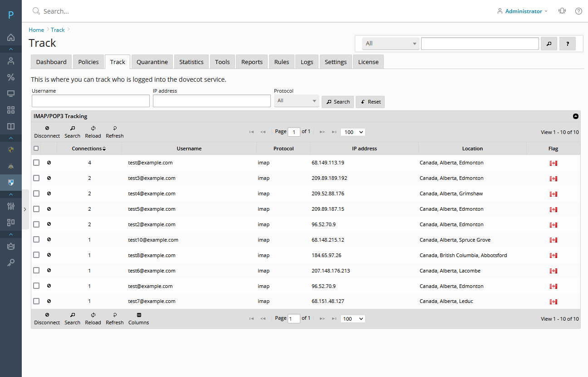588x377 pixels.
Task: Click the notifications bell icon
Action: (x=562, y=11)
